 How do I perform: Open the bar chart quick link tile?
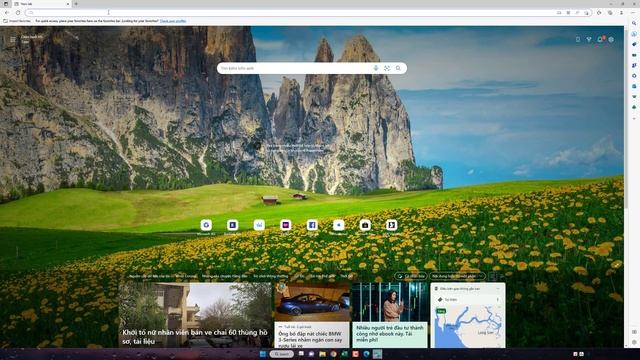(x=259, y=225)
